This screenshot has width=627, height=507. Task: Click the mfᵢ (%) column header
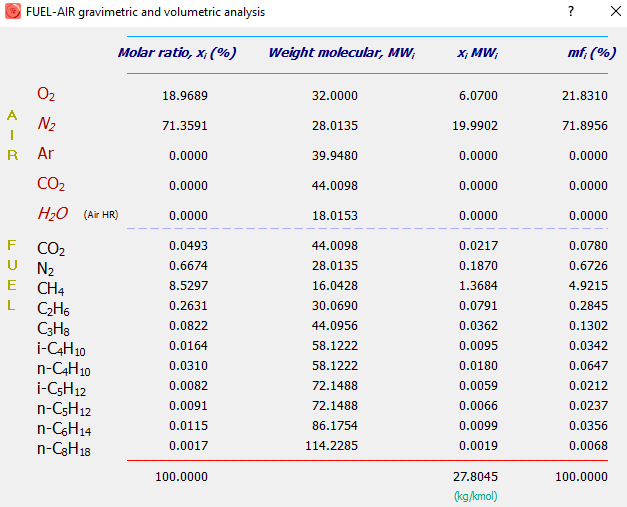pos(590,53)
